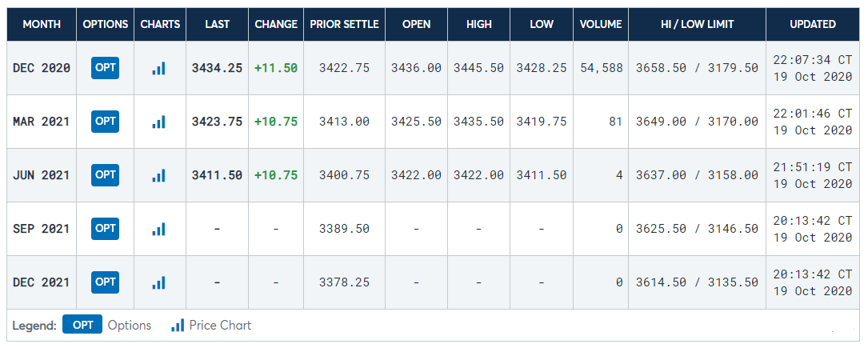Click the MAR 2021 change value +10.75
Image resolution: width=868 pixels, height=348 pixels.
tap(276, 122)
